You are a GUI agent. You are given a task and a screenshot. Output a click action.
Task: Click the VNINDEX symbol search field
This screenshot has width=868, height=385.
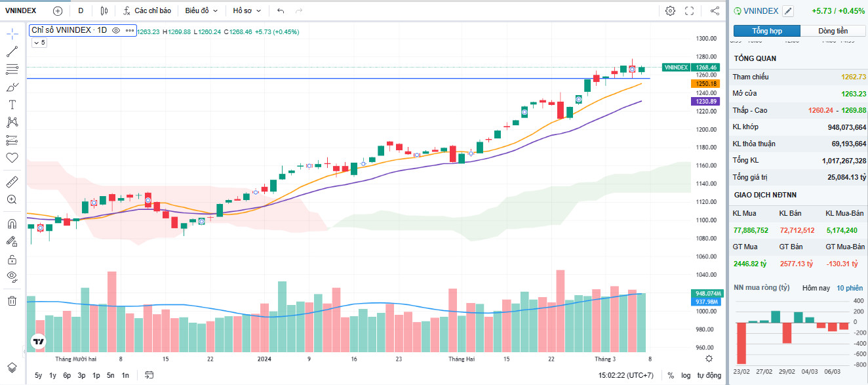pyautogui.click(x=22, y=10)
